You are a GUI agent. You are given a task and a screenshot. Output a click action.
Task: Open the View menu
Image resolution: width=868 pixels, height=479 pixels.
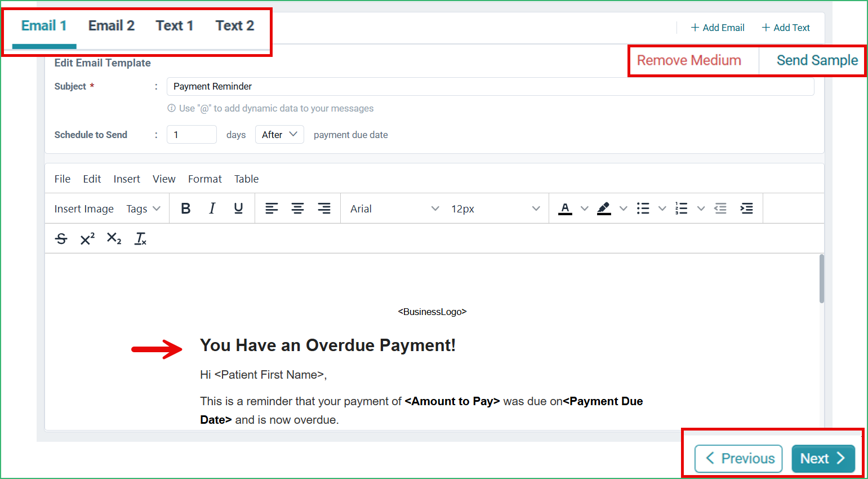(164, 179)
